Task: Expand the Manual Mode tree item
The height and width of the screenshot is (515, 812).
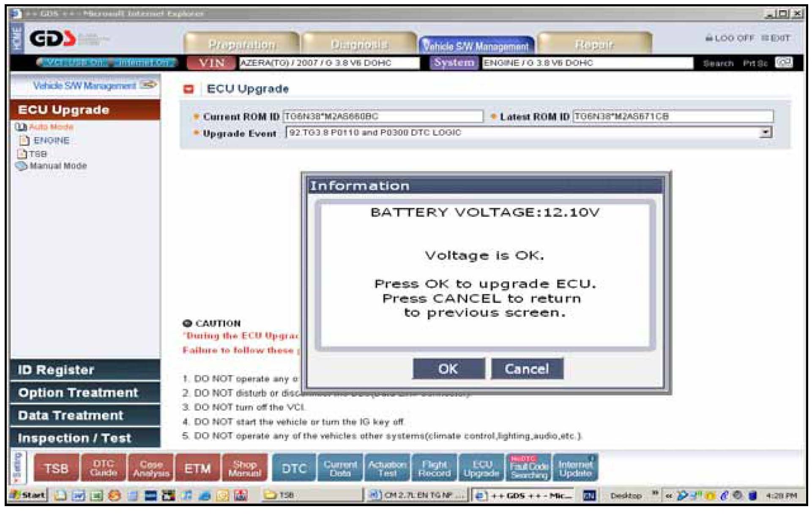Action: [x=58, y=166]
